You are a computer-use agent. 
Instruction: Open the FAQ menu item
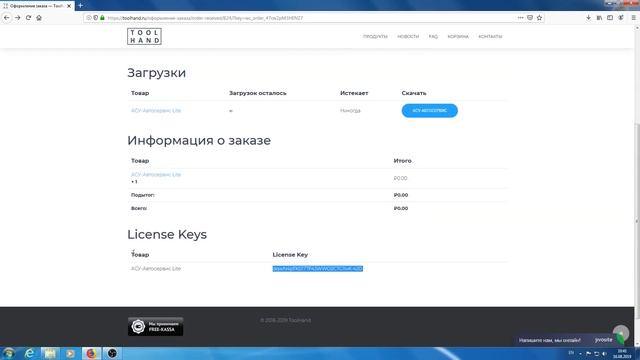[433, 37]
